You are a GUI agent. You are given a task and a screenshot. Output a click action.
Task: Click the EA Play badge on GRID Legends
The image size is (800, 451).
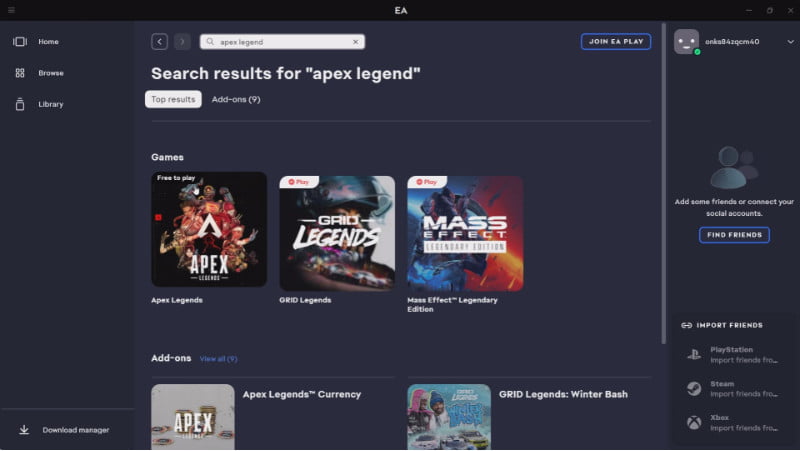(299, 182)
